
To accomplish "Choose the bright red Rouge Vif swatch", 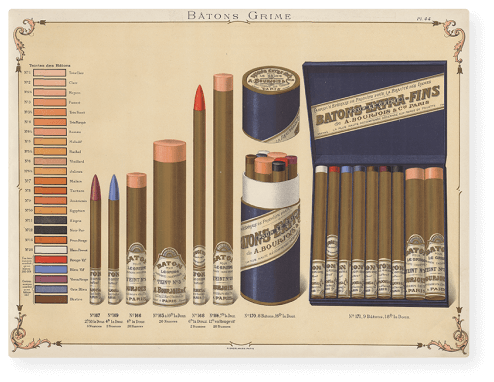I will click(x=51, y=259).
